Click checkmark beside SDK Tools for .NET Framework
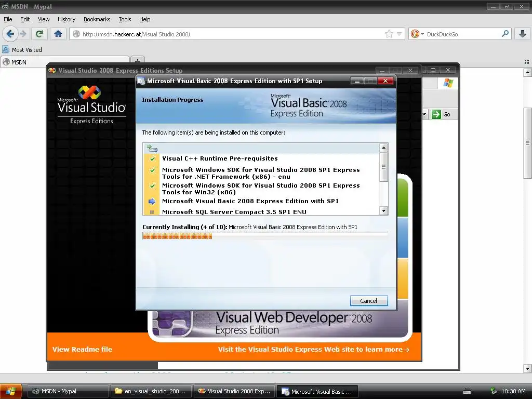532x399 pixels. click(152, 170)
